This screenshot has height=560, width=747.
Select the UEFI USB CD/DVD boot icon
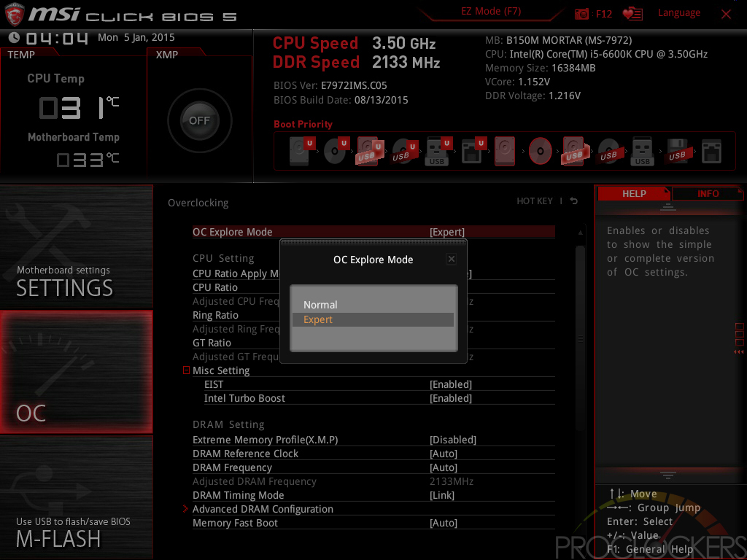coord(405,151)
